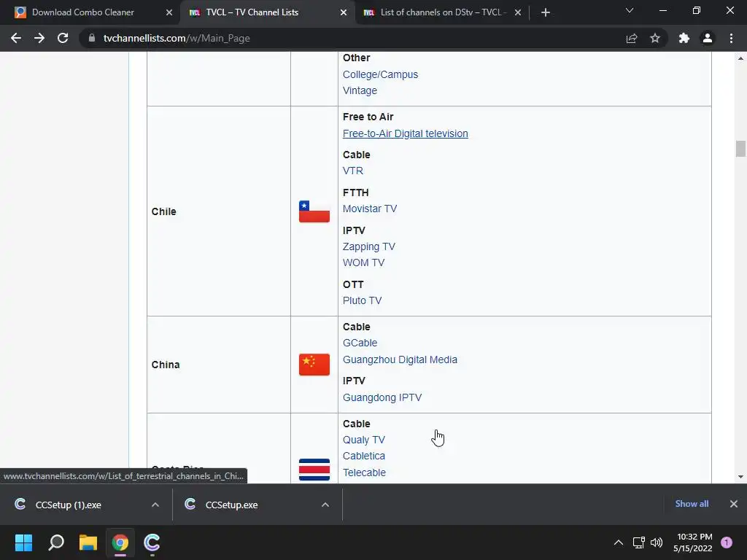Open the Chrome profile icon
The height and width of the screenshot is (560, 747).
tap(708, 38)
